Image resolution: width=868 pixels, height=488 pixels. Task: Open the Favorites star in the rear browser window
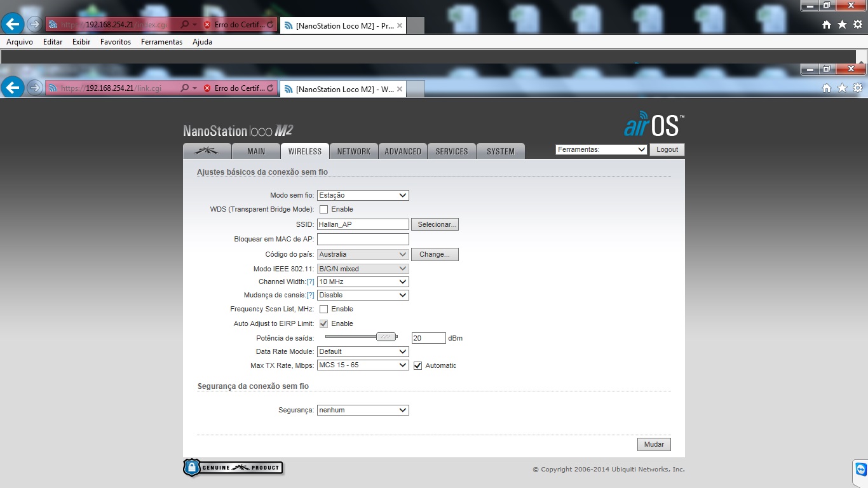(x=842, y=24)
